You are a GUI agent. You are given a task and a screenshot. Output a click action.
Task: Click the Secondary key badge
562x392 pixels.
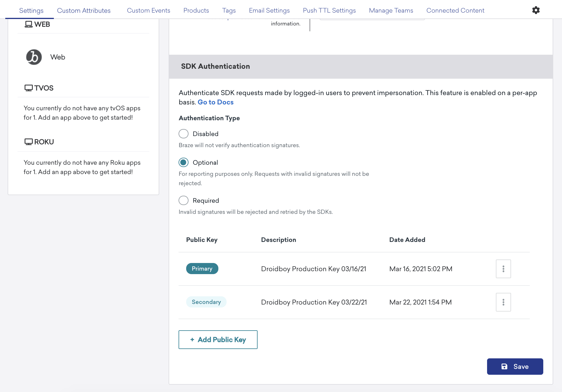coord(206,302)
